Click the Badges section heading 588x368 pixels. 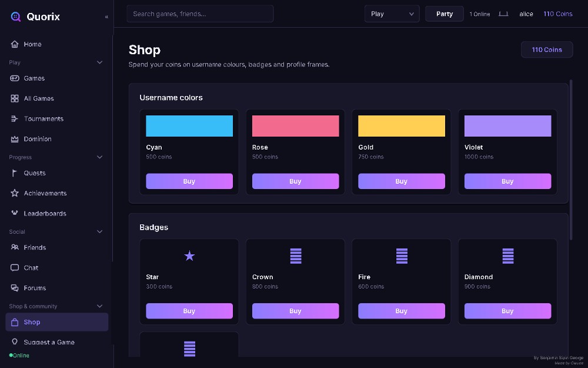point(153,227)
